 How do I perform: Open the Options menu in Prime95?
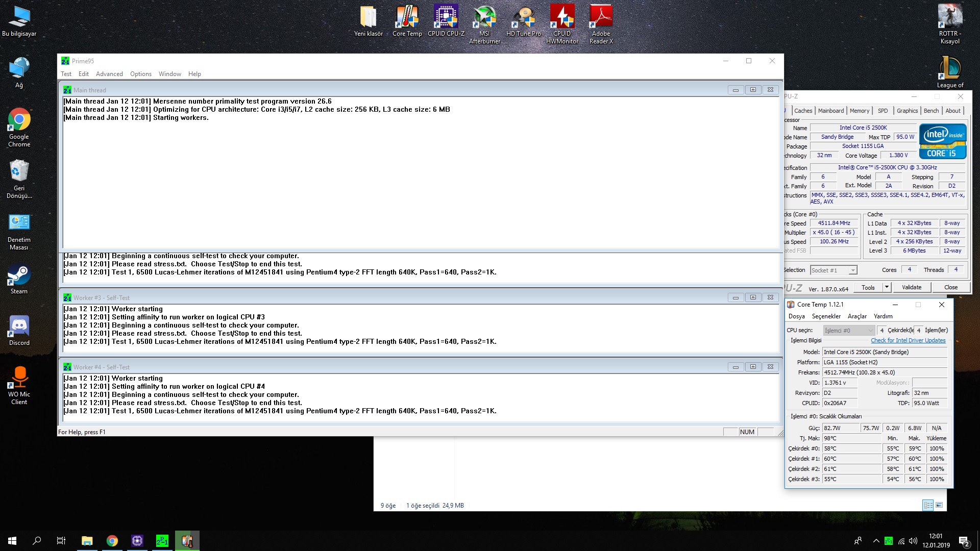[x=141, y=74]
